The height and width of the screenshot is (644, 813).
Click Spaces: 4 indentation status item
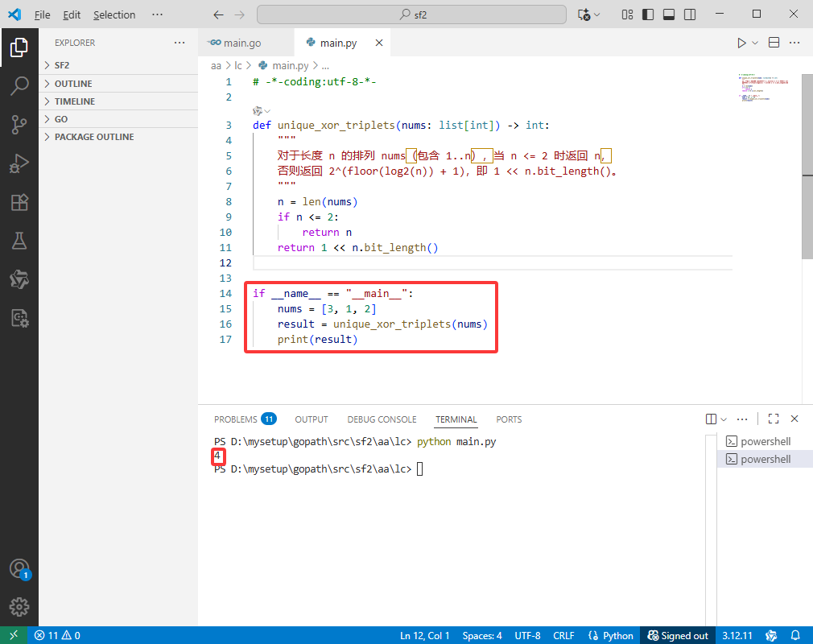(x=481, y=635)
